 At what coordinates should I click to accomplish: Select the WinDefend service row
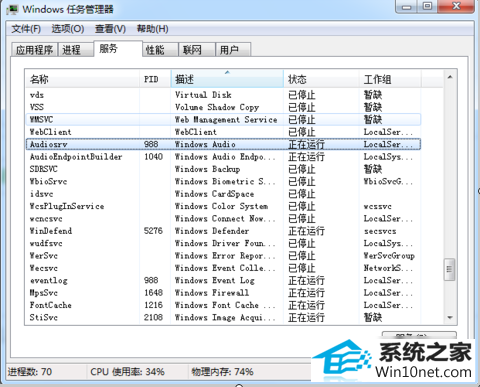(223, 231)
